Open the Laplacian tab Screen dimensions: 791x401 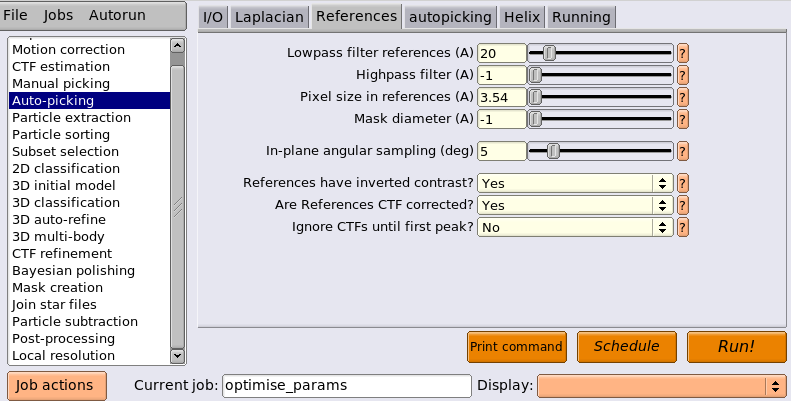[x=269, y=17]
